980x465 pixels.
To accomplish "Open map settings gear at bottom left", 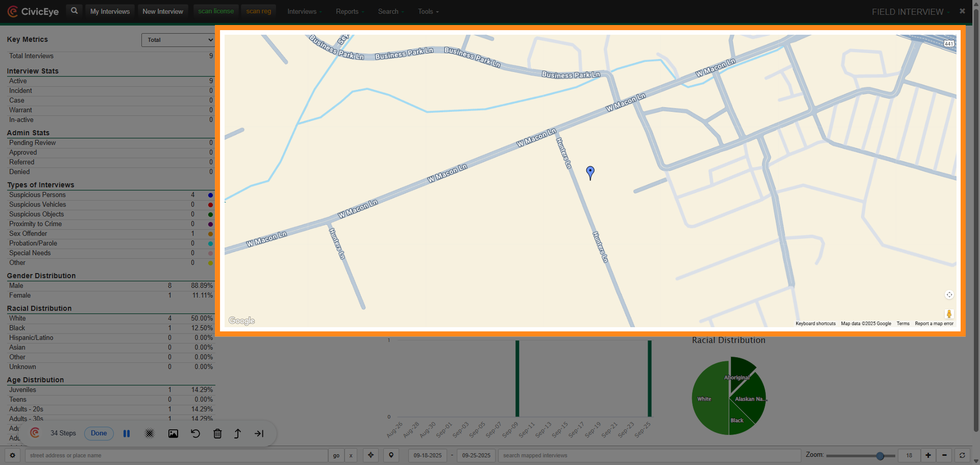I will click(x=13, y=455).
